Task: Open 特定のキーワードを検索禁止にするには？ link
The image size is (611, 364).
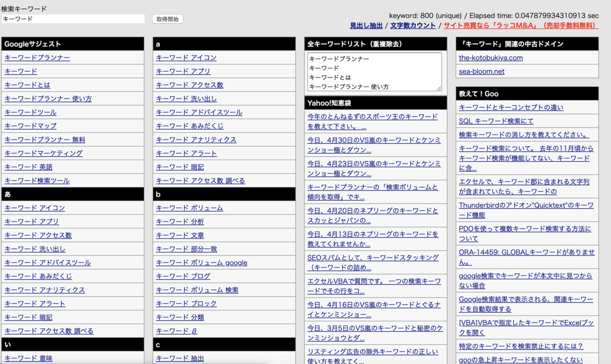Action: pyautogui.click(x=521, y=346)
